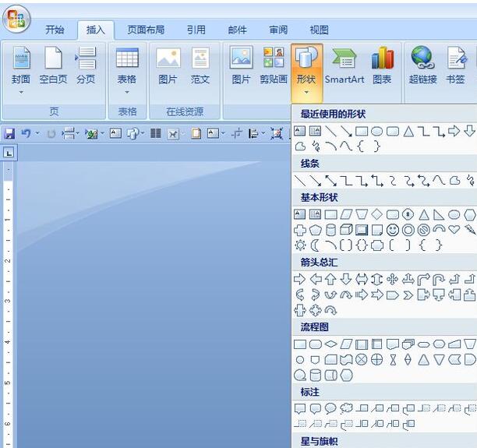Insert a hyperlink (超链接)
477x448 pixels.
click(423, 66)
